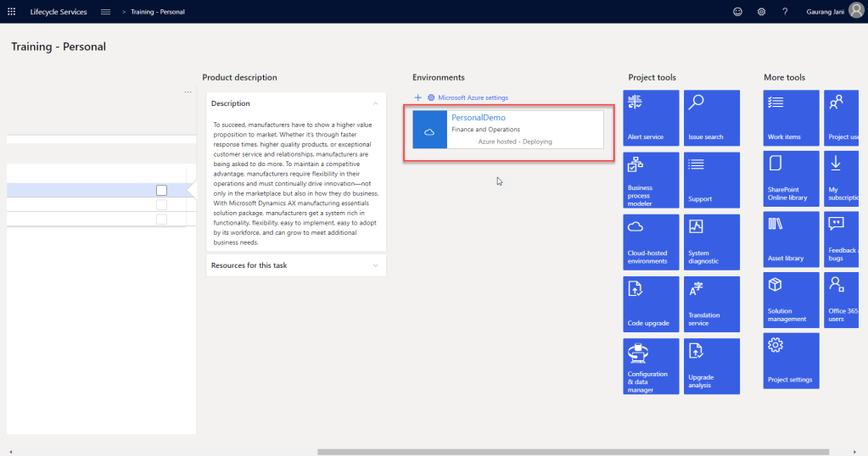The width and height of the screenshot is (868, 456).
Task: Open the Issue search tile
Action: [x=711, y=118]
